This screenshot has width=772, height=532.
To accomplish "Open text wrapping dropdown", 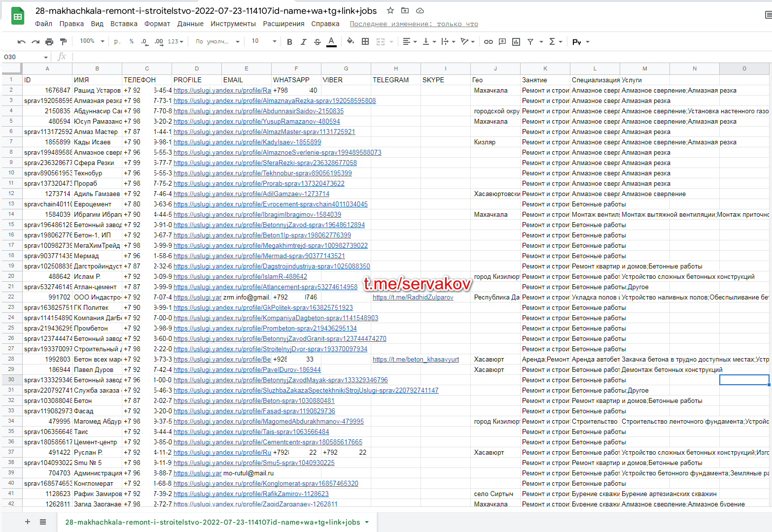I will pos(448,42).
